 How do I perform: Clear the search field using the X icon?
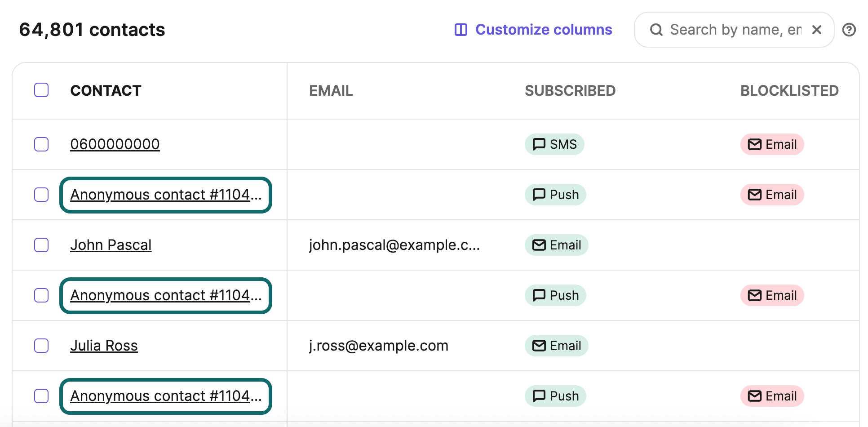click(x=817, y=30)
